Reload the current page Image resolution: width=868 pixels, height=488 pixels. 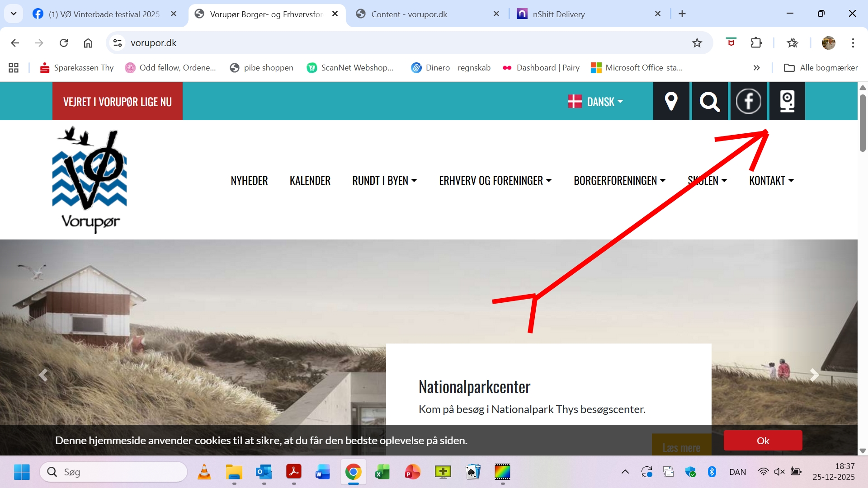click(64, 43)
